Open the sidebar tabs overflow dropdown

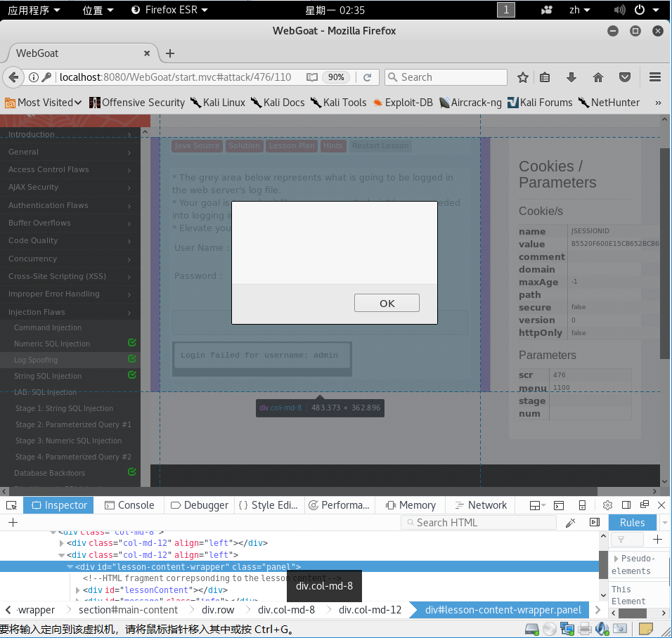(665, 523)
